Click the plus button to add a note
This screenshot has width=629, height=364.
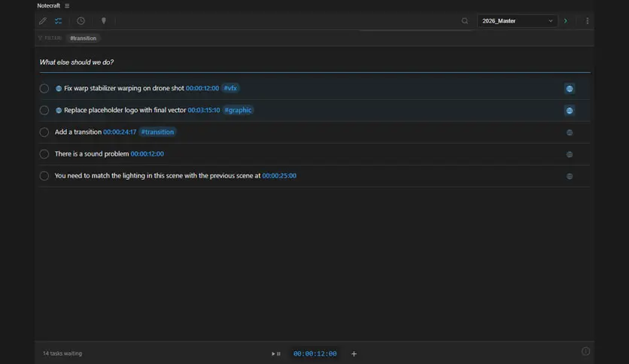[354, 353]
